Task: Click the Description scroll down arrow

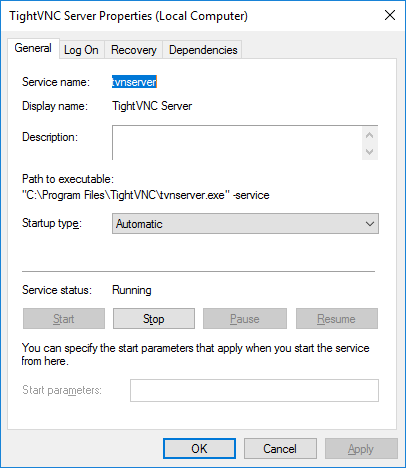Action: coord(369,152)
